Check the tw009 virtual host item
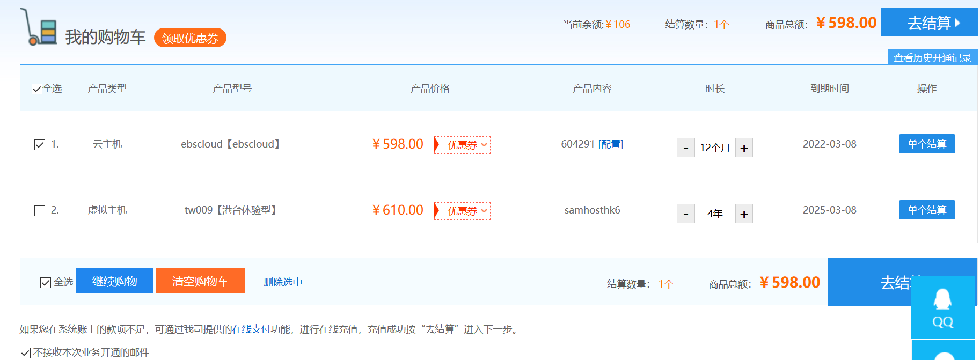The image size is (980, 360). [40, 211]
